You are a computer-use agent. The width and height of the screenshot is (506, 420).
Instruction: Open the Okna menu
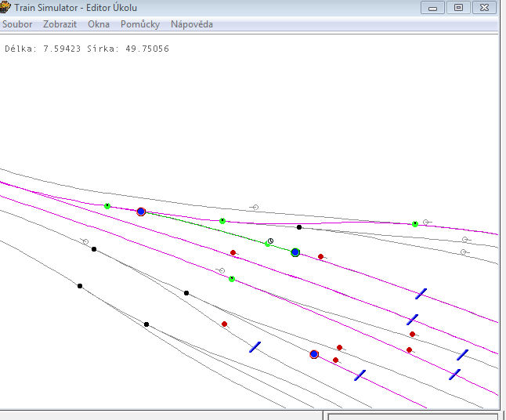(x=99, y=24)
